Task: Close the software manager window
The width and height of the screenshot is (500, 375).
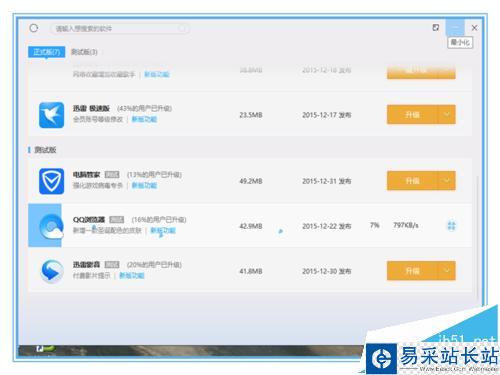Action: 474,28
